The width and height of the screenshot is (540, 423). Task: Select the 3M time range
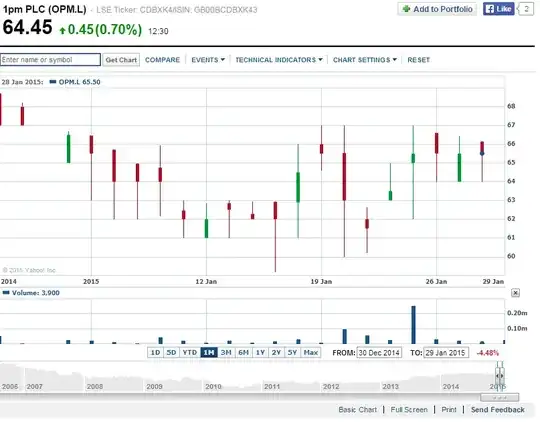click(226, 352)
